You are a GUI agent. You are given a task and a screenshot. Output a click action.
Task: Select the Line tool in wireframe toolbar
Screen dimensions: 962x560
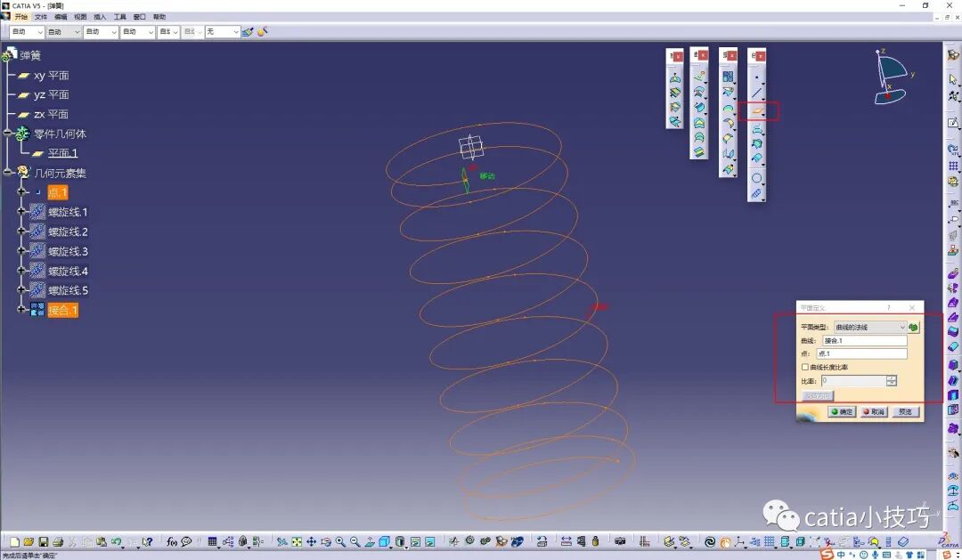[x=756, y=93]
